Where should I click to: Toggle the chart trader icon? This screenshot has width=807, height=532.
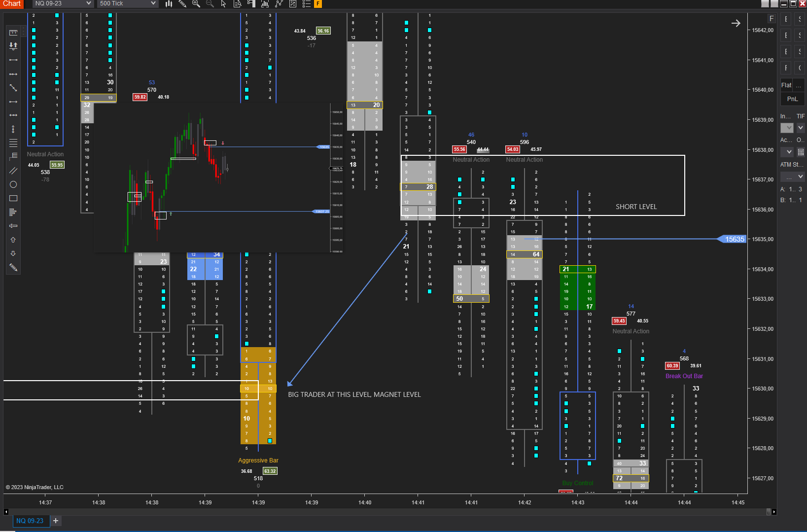coord(251,3)
